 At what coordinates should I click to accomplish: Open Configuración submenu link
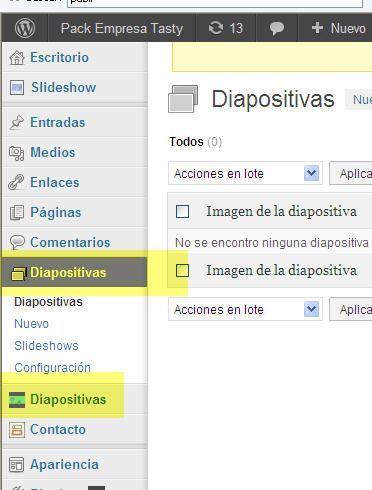point(52,368)
